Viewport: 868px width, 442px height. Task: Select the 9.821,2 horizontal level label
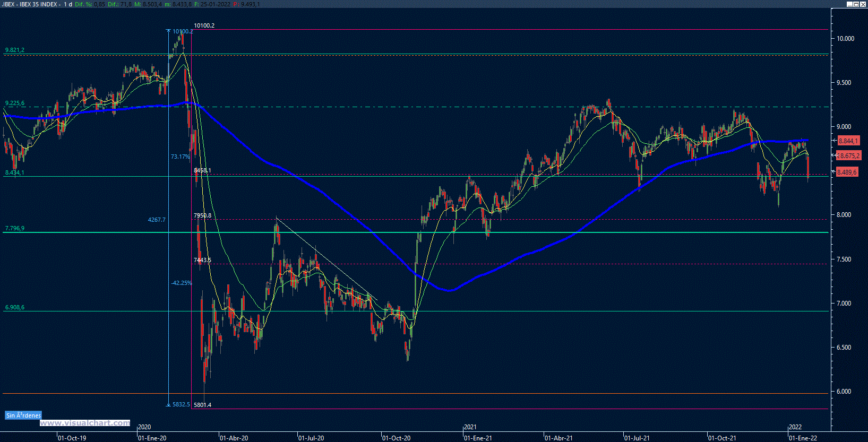point(15,50)
